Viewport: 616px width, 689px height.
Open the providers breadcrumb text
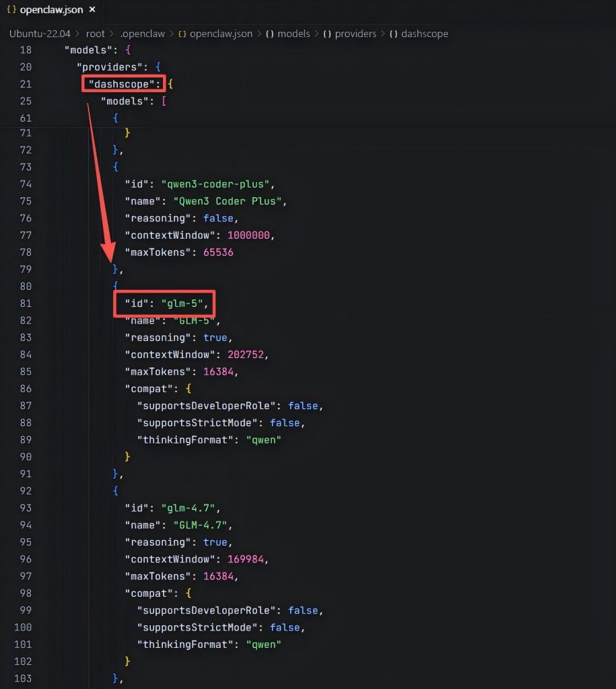coord(357,34)
